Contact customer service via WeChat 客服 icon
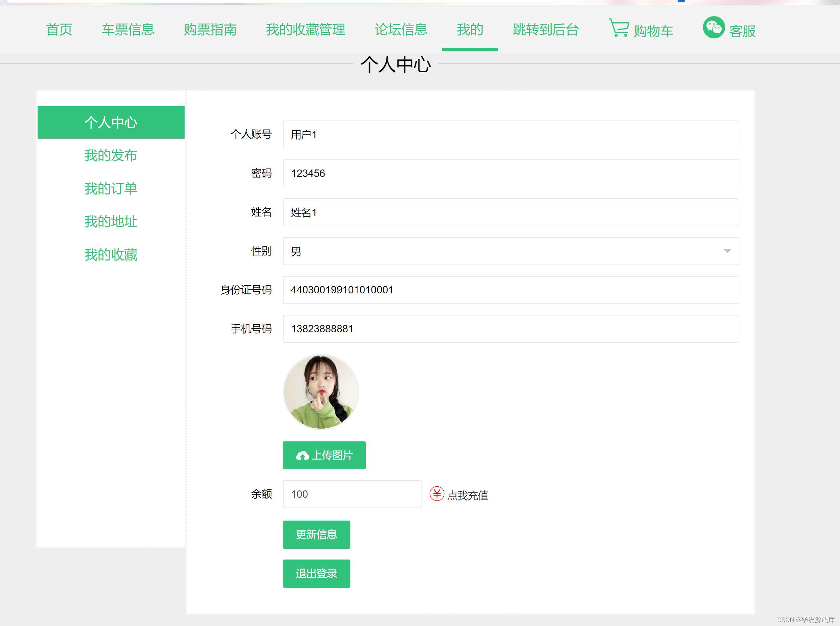Screen dimensions: 840x626 pos(714,27)
